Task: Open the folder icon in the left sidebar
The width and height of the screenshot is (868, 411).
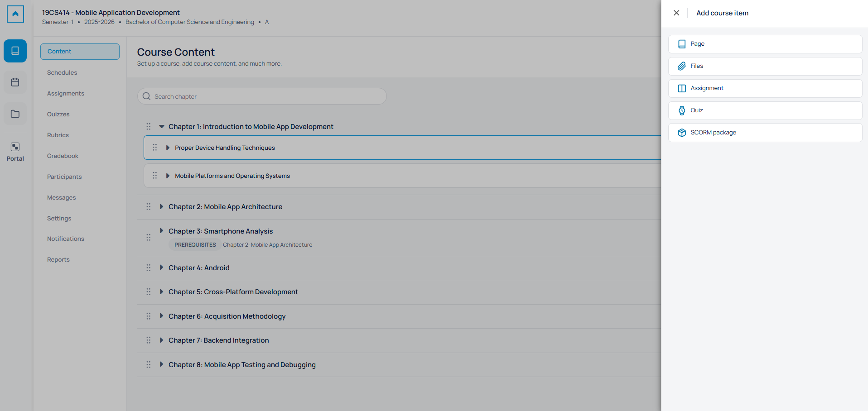Action: pyautogui.click(x=15, y=113)
